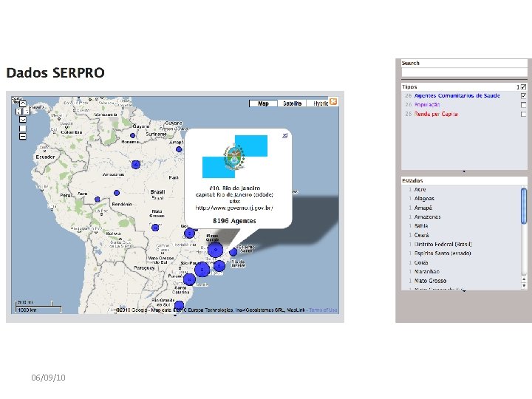532x399 pixels.
Task: Collapse the Estados panel bottom arrow
Action: [464, 291]
